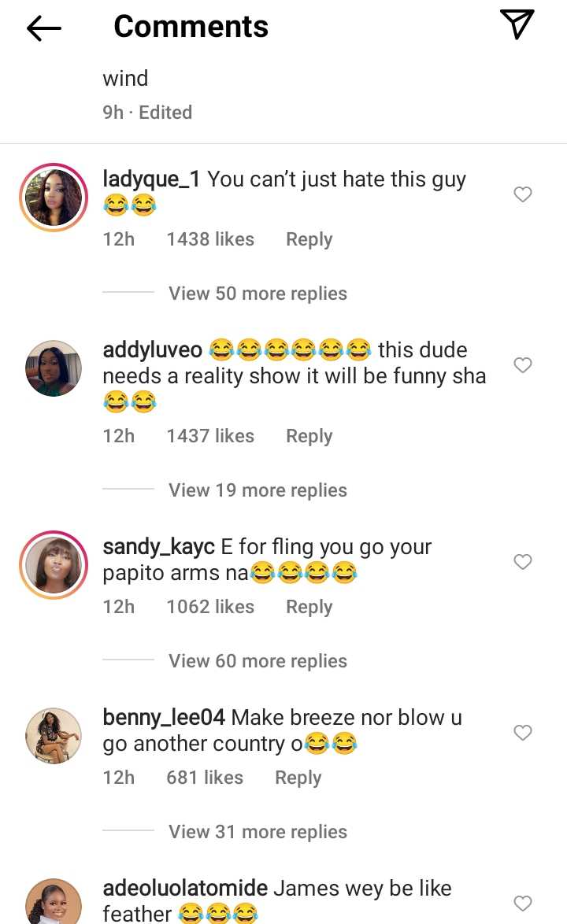Expand View 50 more replies
The image size is (567, 924).
point(258,294)
